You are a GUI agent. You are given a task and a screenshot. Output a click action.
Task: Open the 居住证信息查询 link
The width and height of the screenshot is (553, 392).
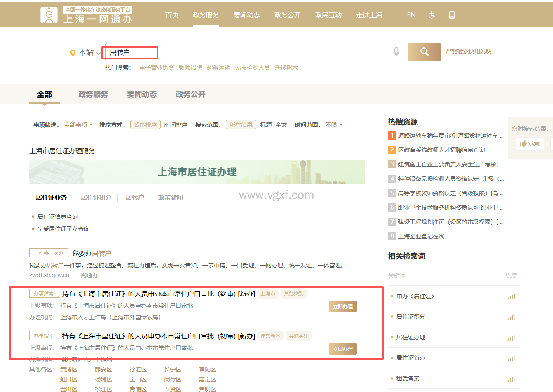pyautogui.click(x=58, y=217)
